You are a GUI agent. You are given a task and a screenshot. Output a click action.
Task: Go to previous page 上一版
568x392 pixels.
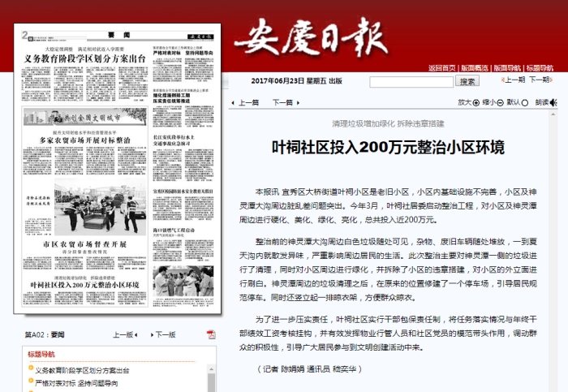click(123, 334)
